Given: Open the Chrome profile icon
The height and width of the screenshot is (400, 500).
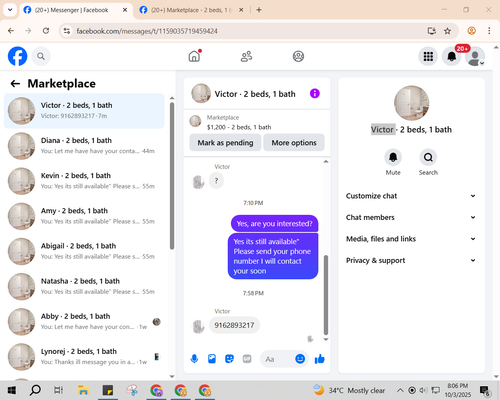Looking at the screenshot, I should [x=471, y=31].
